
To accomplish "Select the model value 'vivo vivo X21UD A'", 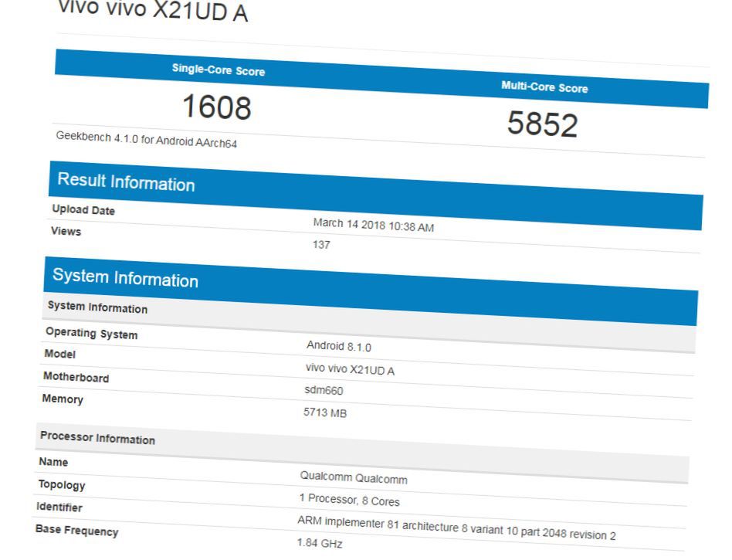I will pyautogui.click(x=350, y=369).
